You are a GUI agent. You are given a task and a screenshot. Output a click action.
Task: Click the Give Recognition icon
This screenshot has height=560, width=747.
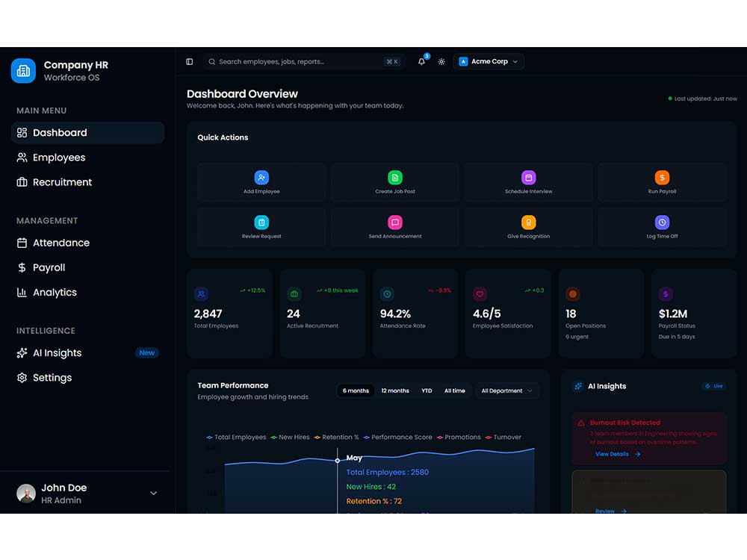click(x=528, y=223)
